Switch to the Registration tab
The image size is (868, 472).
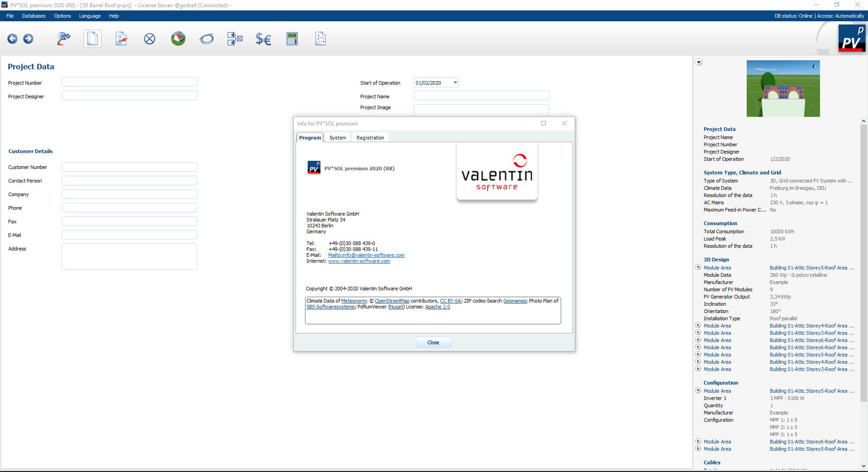(370, 138)
